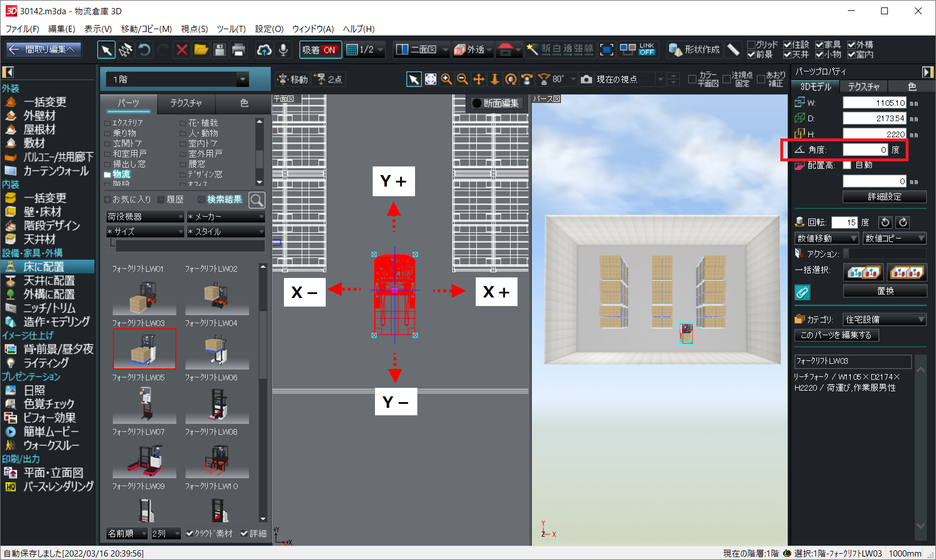Click the paperclip link icon
This screenshot has height=560, width=936.
click(802, 292)
